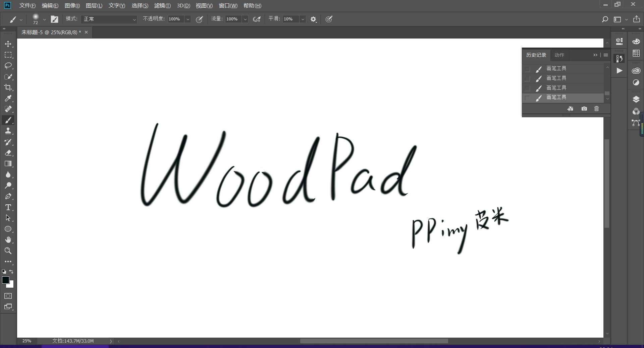The width and height of the screenshot is (644, 348).
Task: Select the Blur (droplet) tool
Action: pos(8,175)
